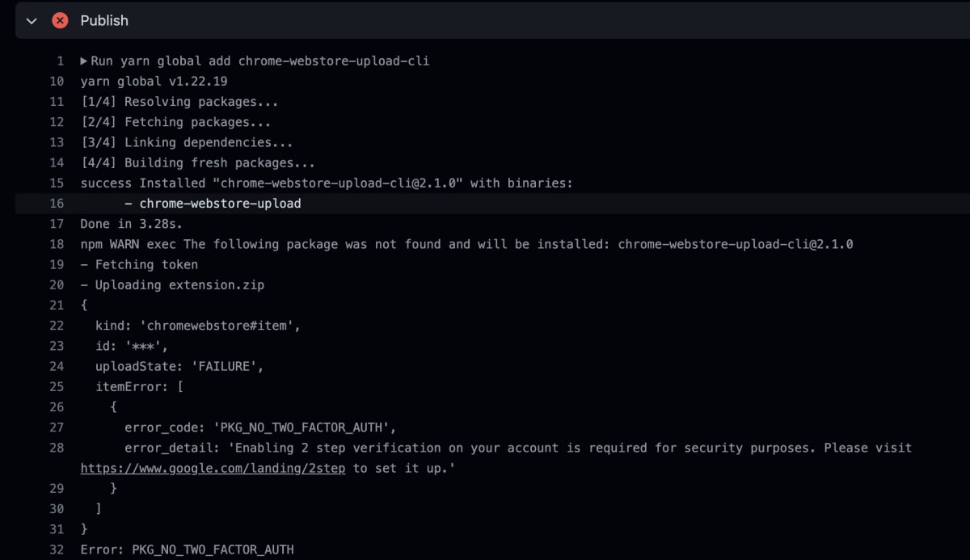The width and height of the screenshot is (970, 560).
Task: Click line number 1 in log
Action: pos(60,61)
